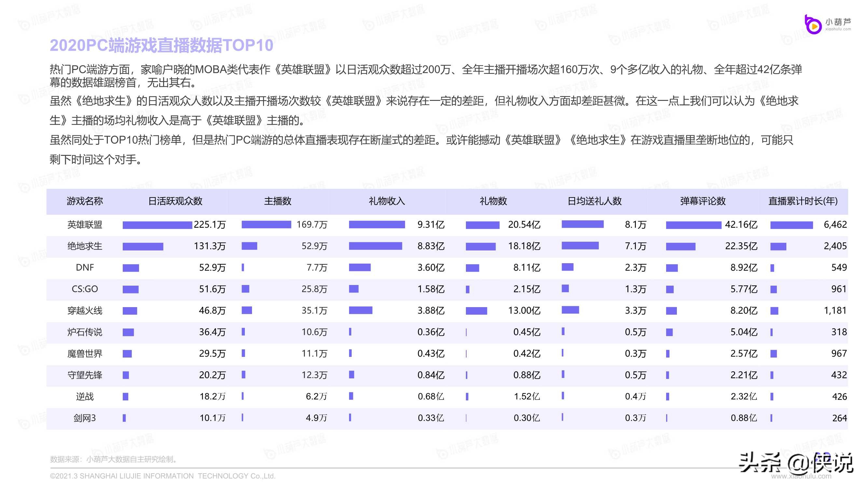Image resolution: width=868 pixels, height=488 pixels.
Task: Click the 42.16亿 danmaku comments value
Action: pyautogui.click(x=741, y=224)
